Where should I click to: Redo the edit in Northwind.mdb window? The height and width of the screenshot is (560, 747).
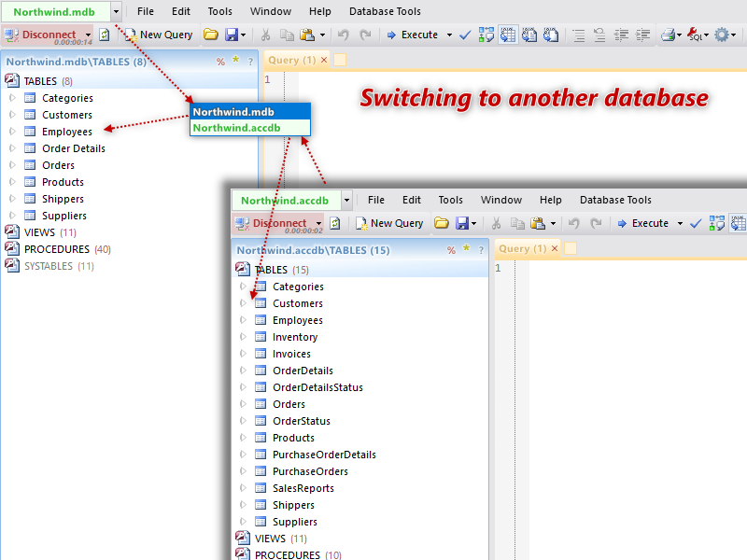click(365, 35)
